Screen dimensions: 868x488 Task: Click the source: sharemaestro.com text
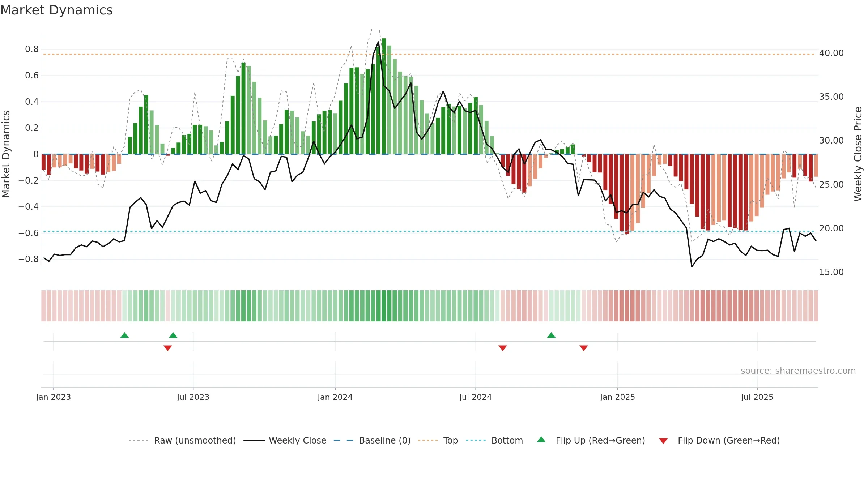pos(798,371)
